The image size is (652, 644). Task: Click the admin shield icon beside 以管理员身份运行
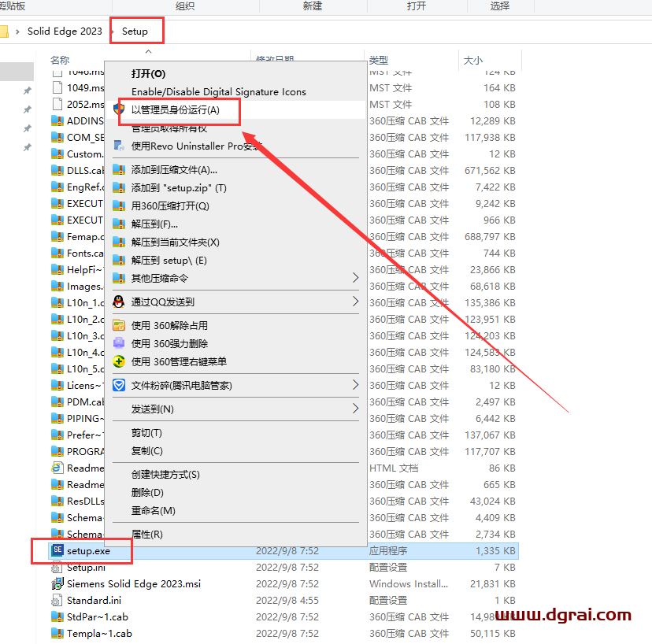click(x=119, y=109)
